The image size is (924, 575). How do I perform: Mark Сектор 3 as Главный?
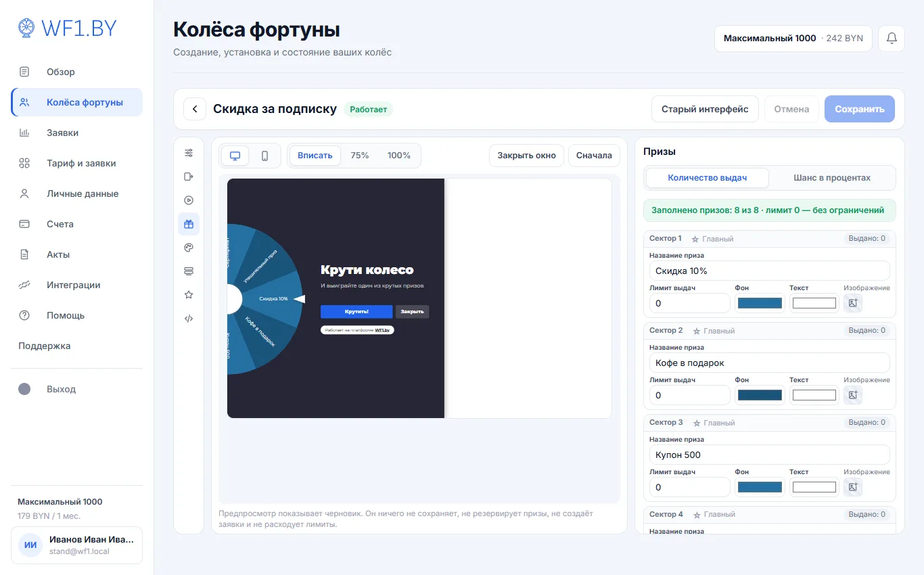click(x=714, y=423)
